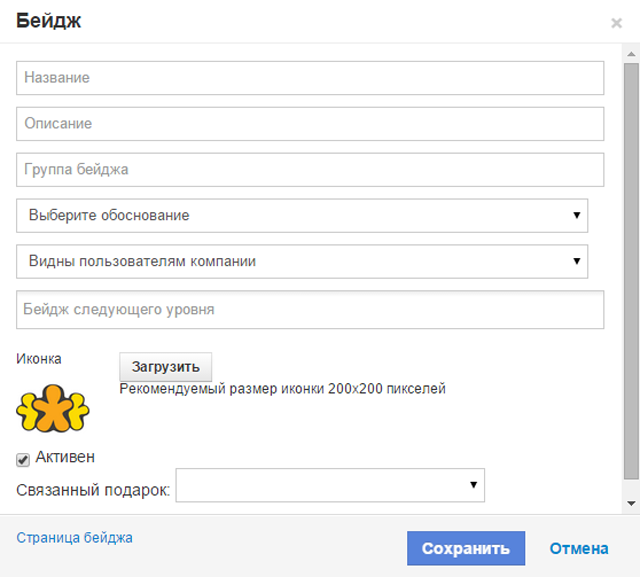The height and width of the screenshot is (577, 640).
Task: Close the Бейдж dialog with X
Action: pos(616,23)
